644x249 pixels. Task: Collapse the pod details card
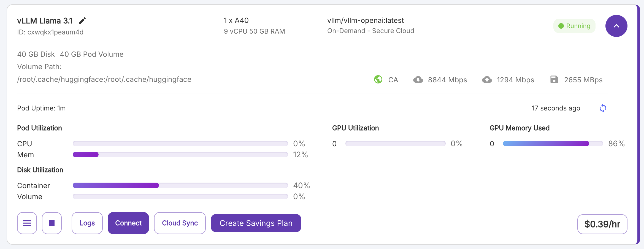coord(616,26)
